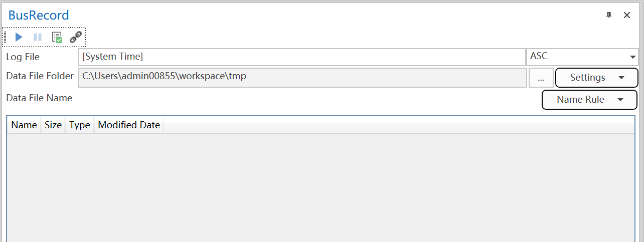The image size is (644, 242).
Task: Click the checklist icon with green checkmark
Action: point(57,37)
